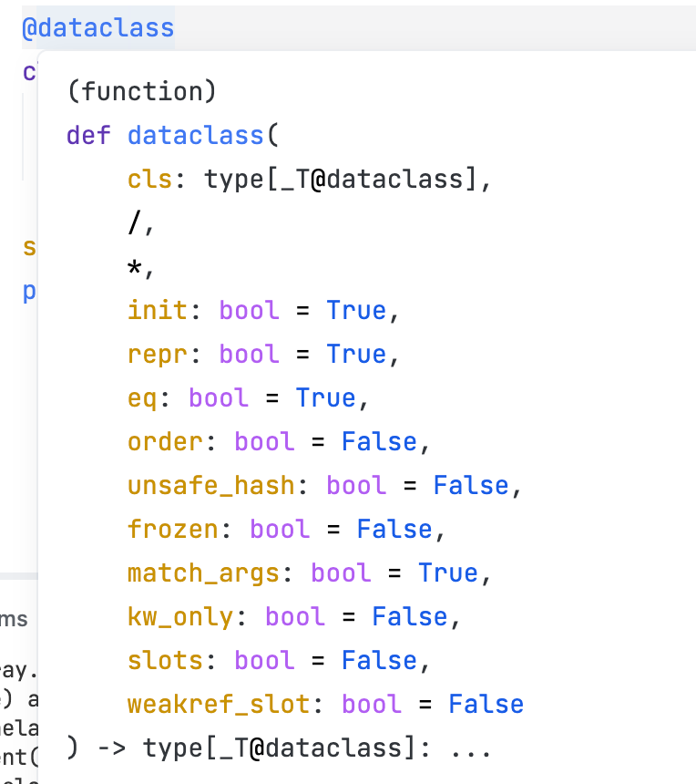Click the repr parameter name
696x784 pixels.
click(157, 355)
